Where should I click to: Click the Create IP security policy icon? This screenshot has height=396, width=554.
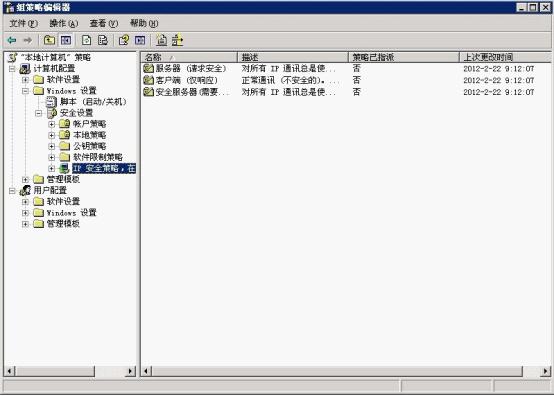pos(161,40)
